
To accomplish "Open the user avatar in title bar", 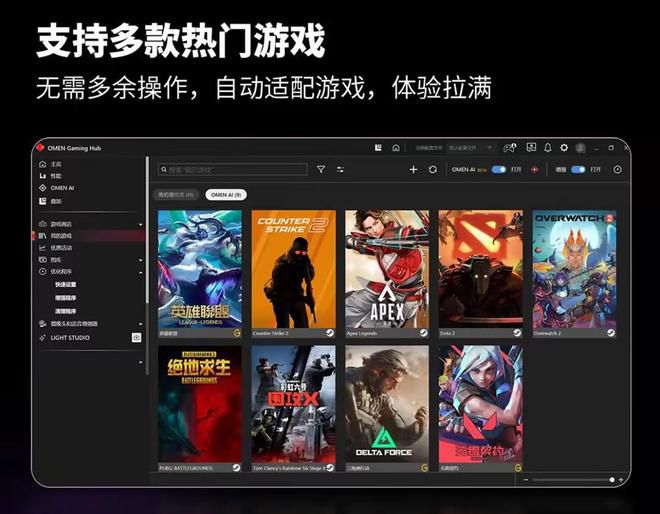I will pyautogui.click(x=580, y=148).
